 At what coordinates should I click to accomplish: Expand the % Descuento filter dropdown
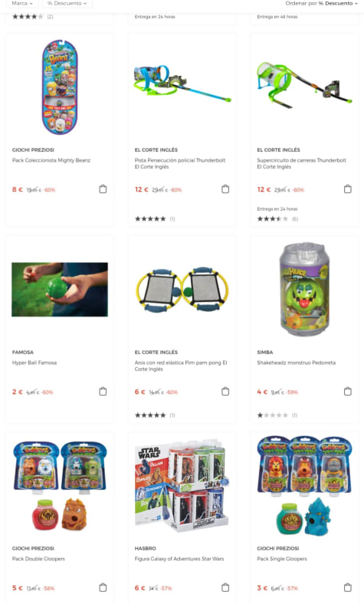pyautogui.click(x=67, y=4)
